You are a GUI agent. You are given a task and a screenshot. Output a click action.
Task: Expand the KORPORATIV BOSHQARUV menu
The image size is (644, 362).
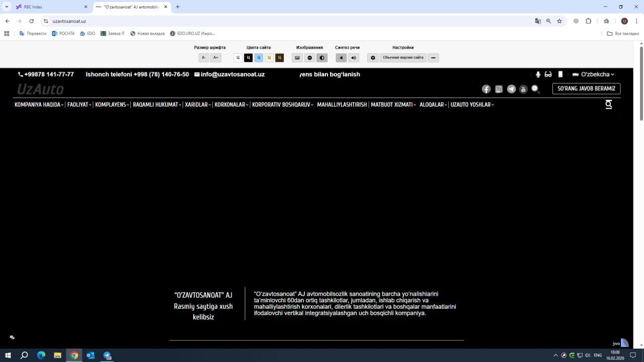click(x=282, y=105)
